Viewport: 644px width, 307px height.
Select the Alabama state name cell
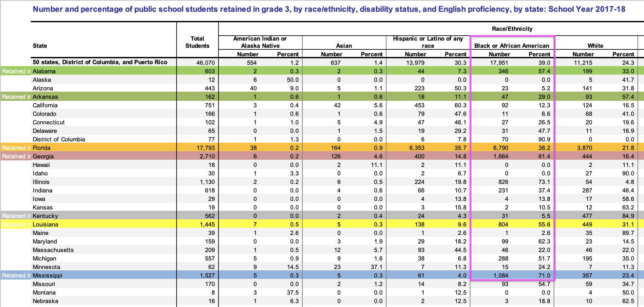coord(44,71)
